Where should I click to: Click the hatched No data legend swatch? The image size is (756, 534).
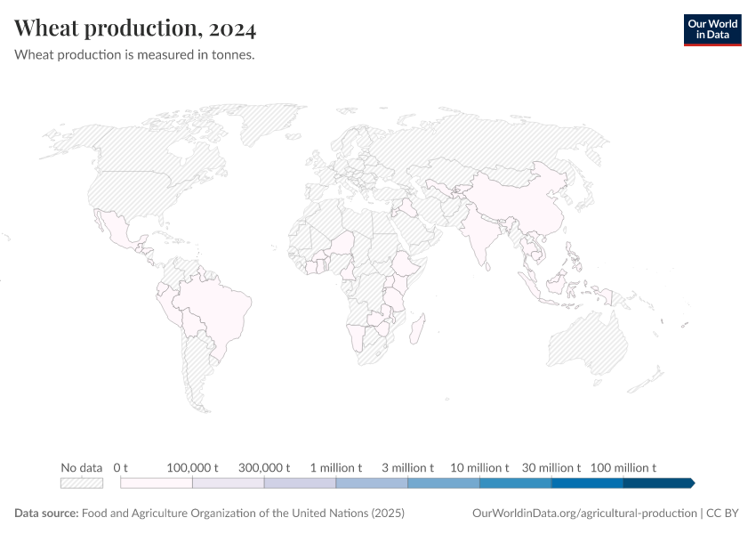[81, 482]
